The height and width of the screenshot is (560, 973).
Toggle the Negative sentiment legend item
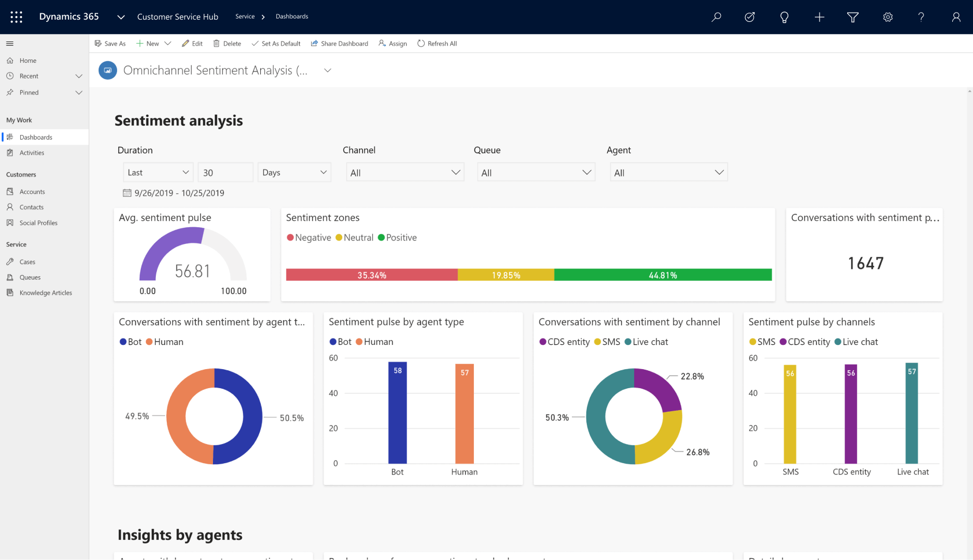[x=309, y=238]
